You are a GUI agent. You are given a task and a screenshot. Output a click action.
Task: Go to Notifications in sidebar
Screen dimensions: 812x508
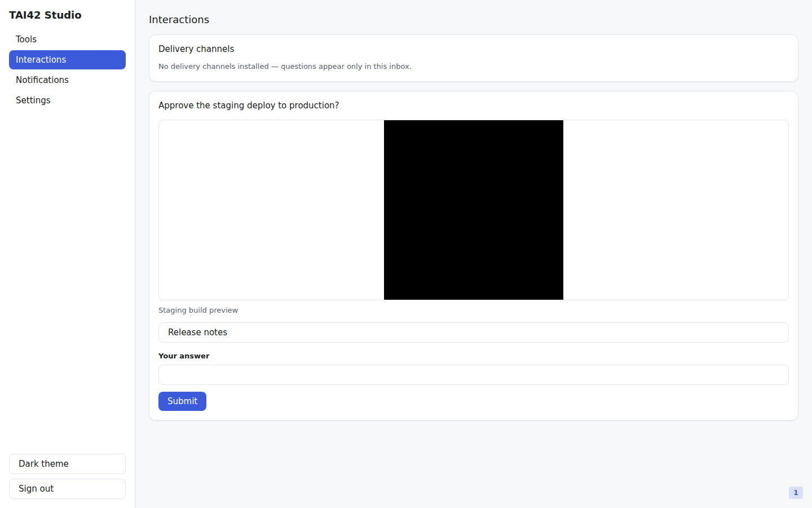(67, 80)
